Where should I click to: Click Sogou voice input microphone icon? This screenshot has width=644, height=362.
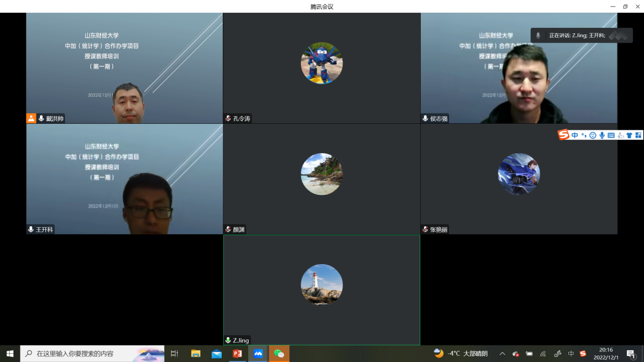pyautogui.click(x=602, y=135)
